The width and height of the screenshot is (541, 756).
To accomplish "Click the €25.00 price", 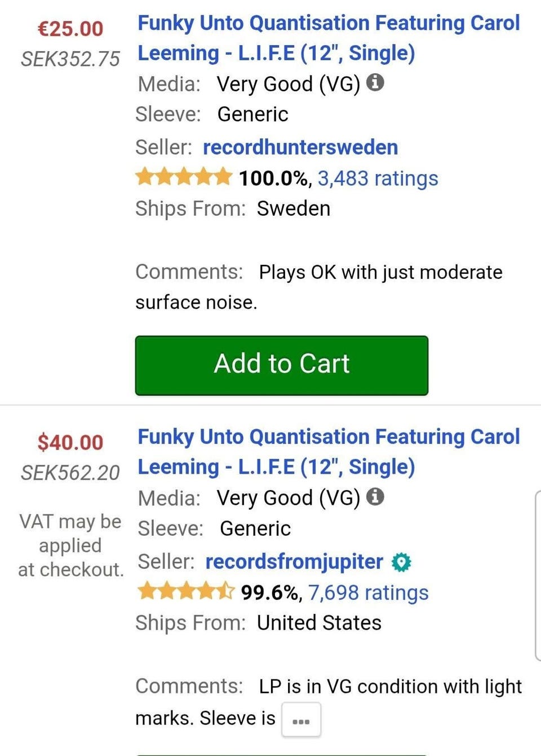I will coord(70,29).
